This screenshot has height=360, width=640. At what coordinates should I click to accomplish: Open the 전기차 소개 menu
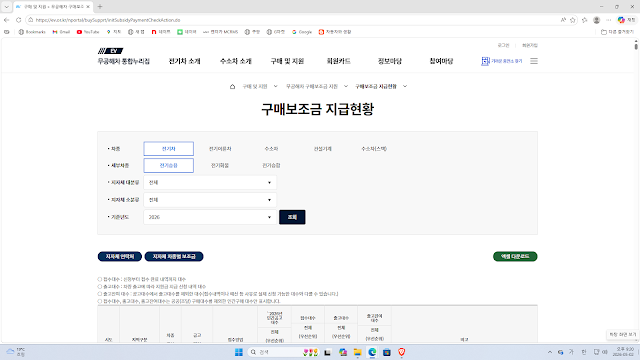pyautogui.click(x=184, y=61)
